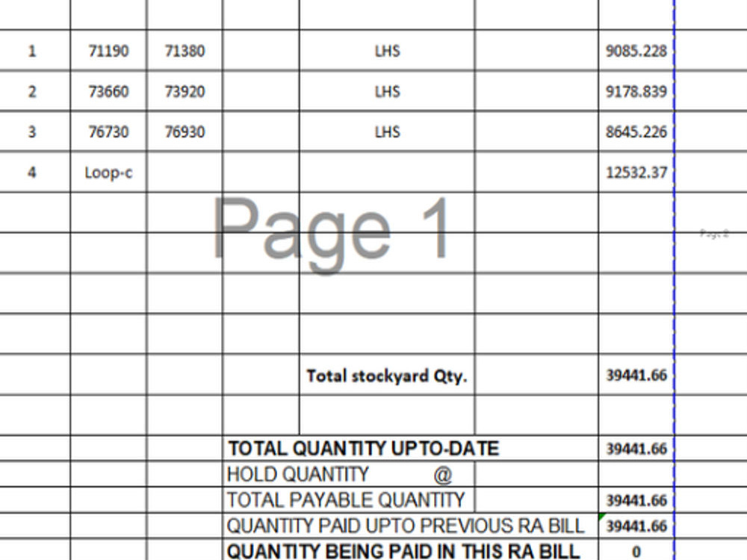Click LHS cell in row 71190

coord(387,51)
